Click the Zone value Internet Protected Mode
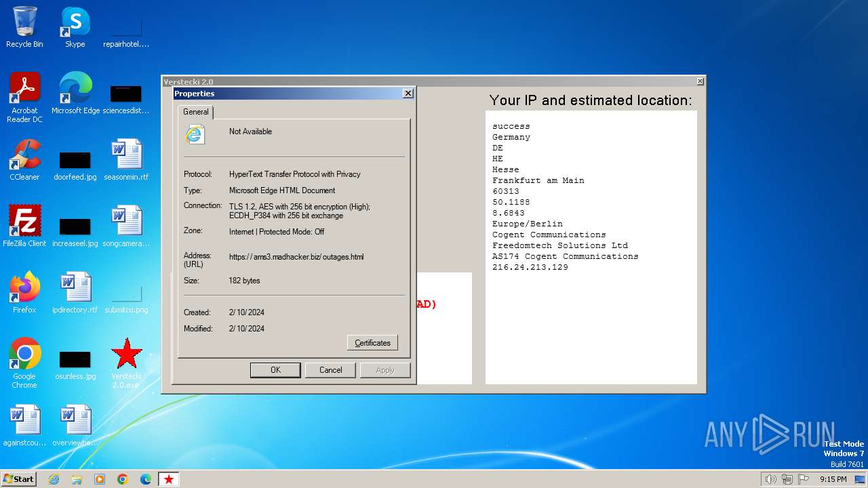The height and width of the screenshot is (488, 868). (x=277, y=232)
